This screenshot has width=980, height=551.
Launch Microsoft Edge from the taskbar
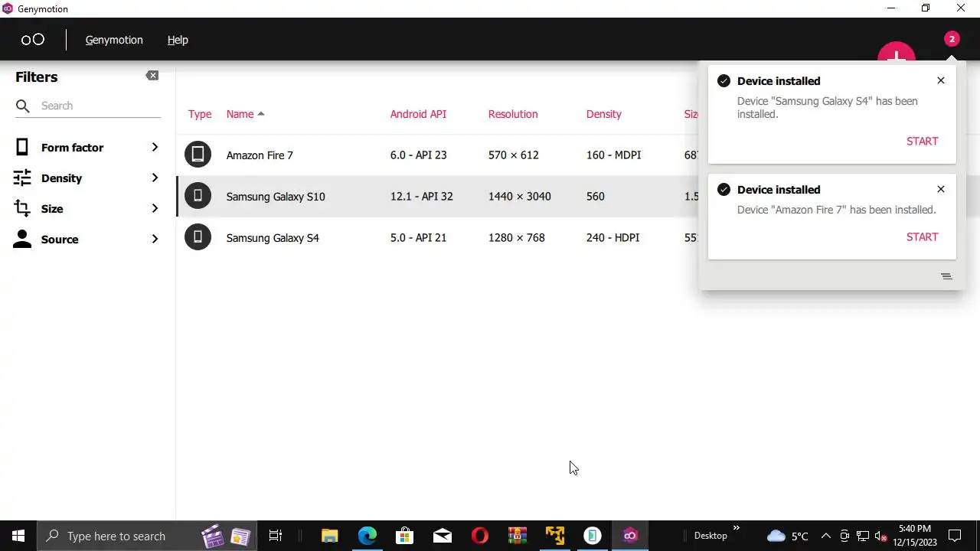tap(367, 536)
